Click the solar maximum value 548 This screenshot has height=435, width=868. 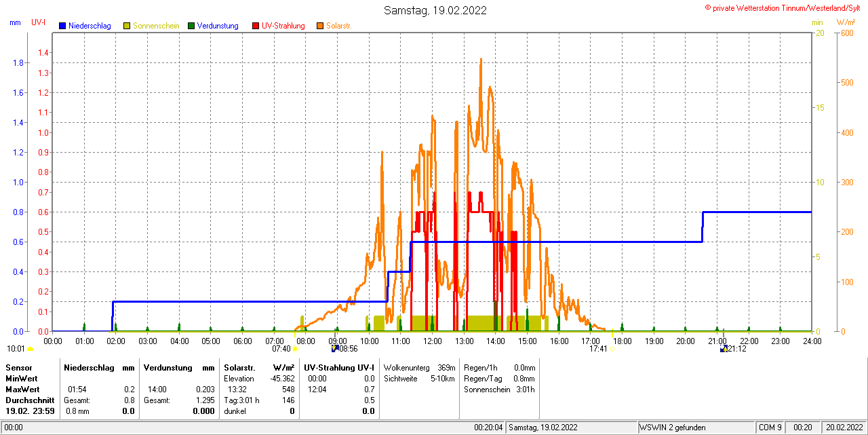[x=288, y=390]
